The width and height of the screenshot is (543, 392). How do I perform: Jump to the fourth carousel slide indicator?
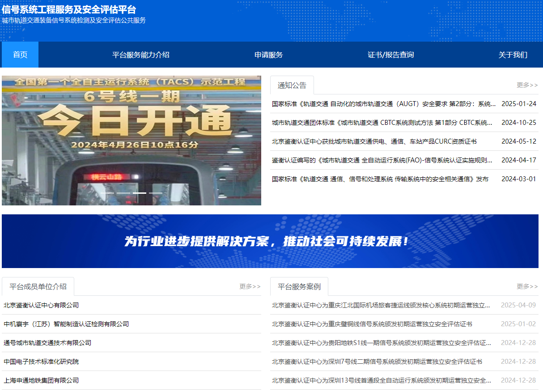tap(156, 193)
